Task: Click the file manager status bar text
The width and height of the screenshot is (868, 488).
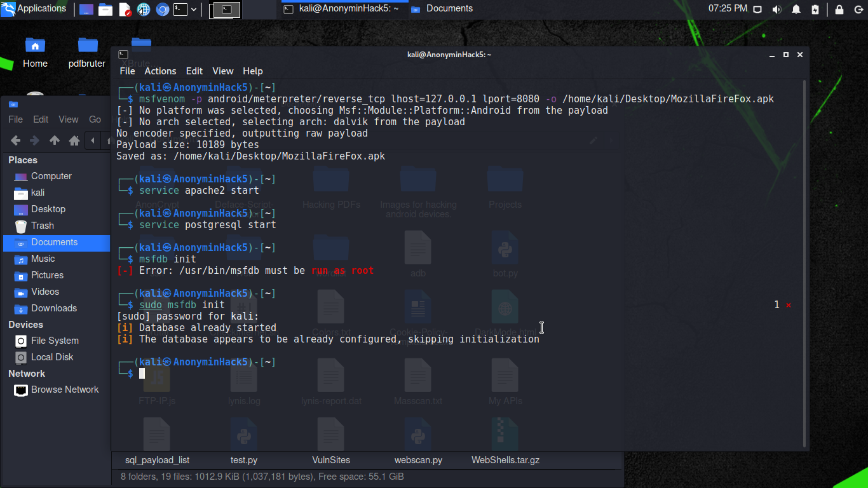Action: tap(262, 477)
